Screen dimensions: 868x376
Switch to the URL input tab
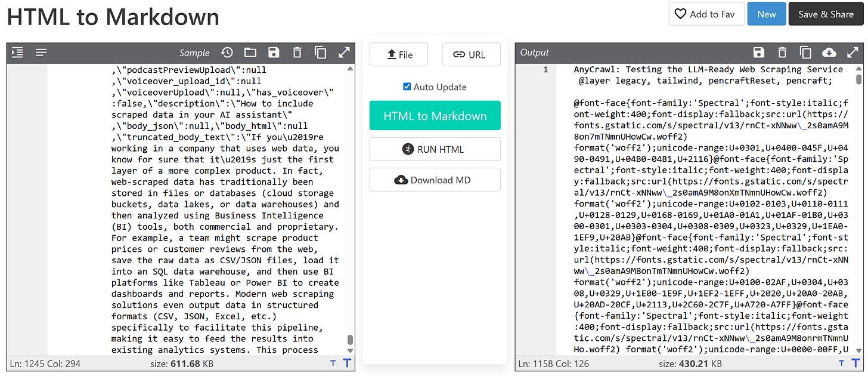(471, 54)
